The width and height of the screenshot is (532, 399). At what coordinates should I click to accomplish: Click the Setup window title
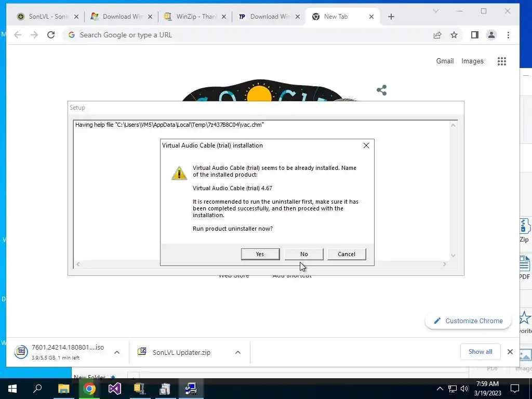tap(77, 108)
